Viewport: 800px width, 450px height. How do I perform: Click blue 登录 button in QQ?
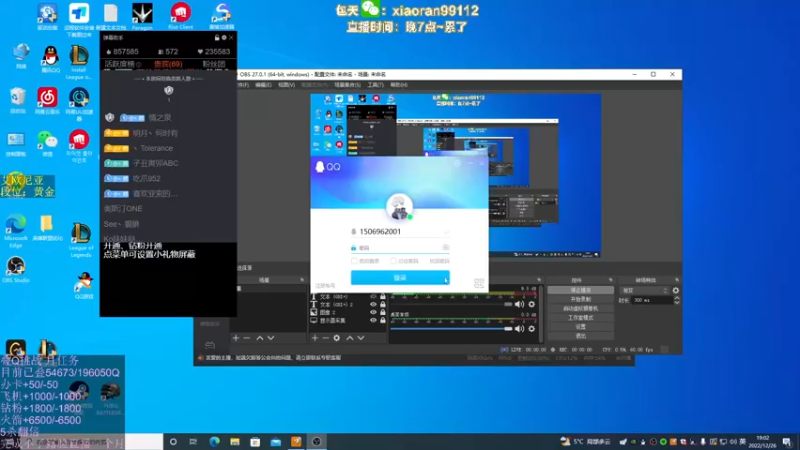point(400,278)
